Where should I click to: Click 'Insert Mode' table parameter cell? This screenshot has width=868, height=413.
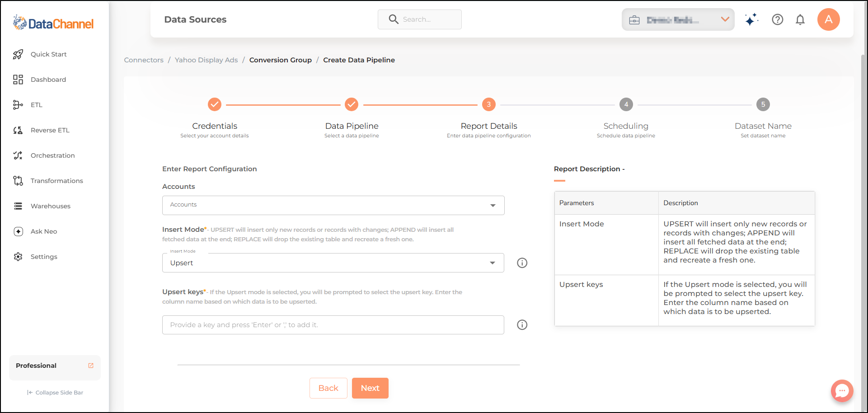pyautogui.click(x=606, y=244)
